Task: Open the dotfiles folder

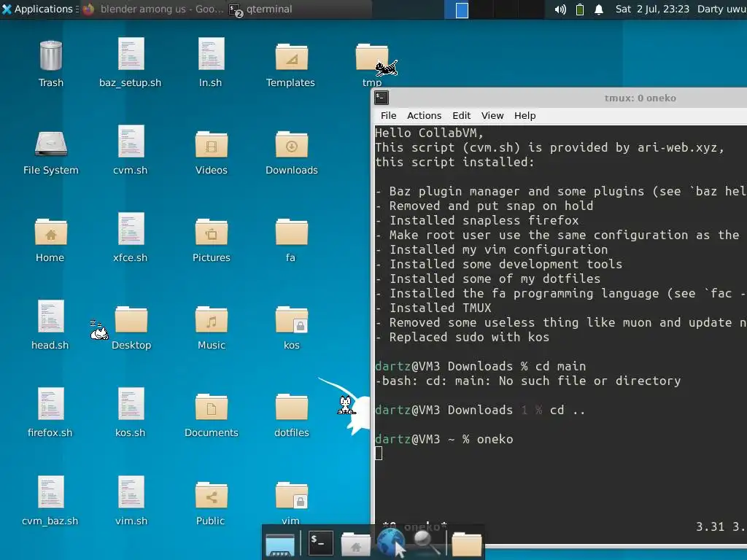Action: coord(291,407)
